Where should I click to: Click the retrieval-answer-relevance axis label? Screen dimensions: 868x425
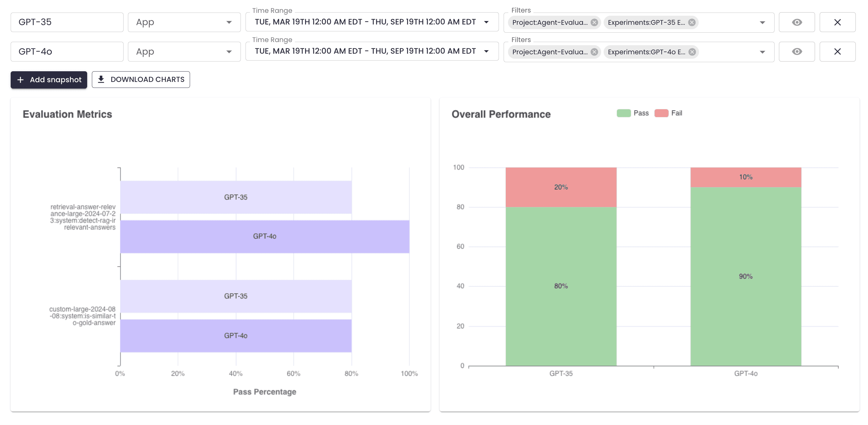[x=83, y=217]
